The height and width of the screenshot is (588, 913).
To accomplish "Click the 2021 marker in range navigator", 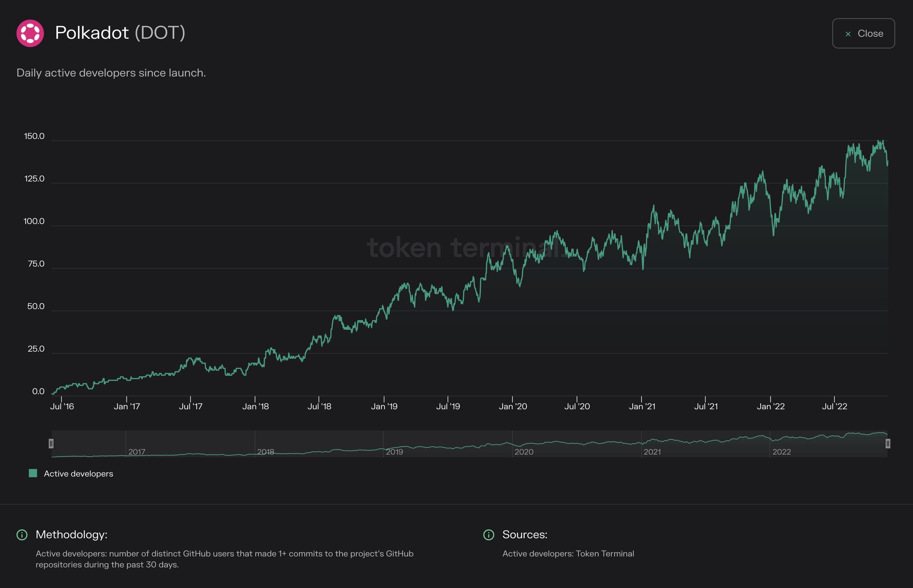I will point(652,452).
